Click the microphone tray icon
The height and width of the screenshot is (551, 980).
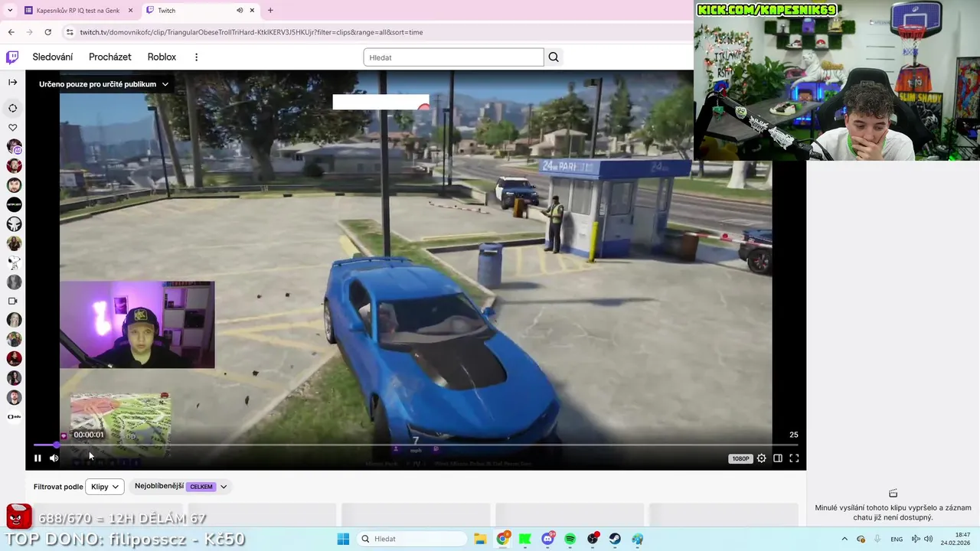pos(877,540)
